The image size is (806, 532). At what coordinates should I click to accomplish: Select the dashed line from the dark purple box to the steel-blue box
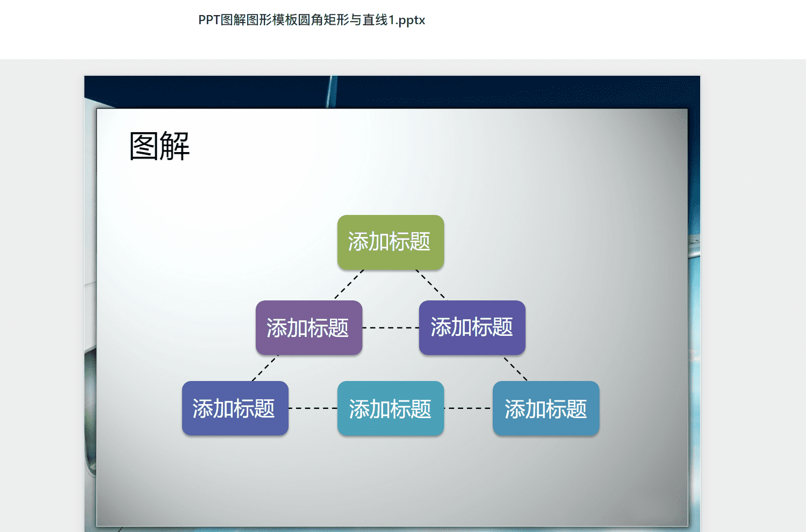(515, 368)
